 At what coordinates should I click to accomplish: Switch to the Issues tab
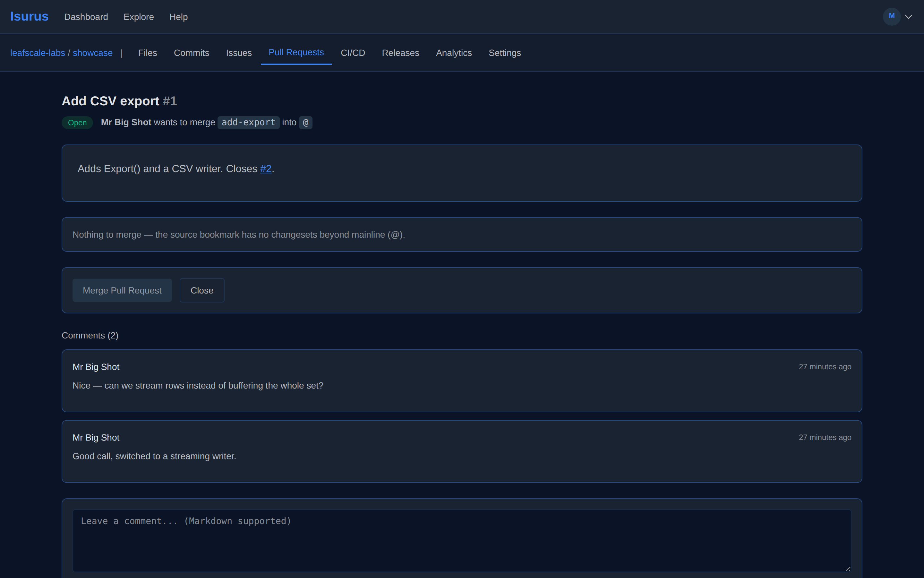point(239,53)
